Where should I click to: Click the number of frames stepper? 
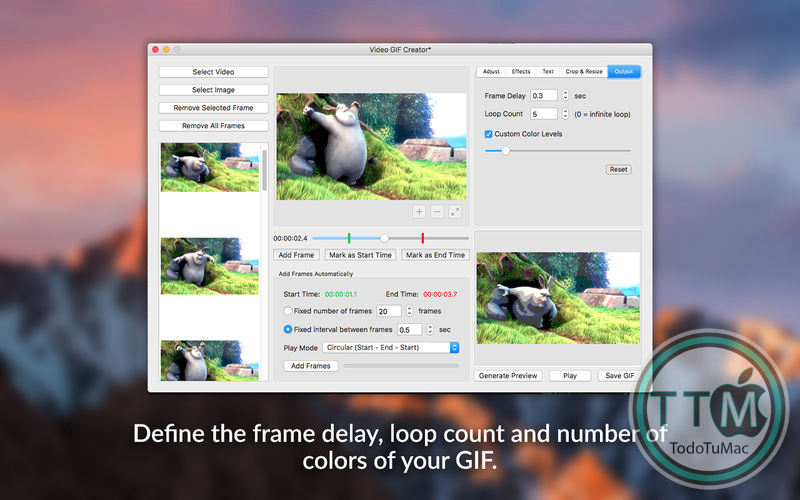(x=409, y=311)
